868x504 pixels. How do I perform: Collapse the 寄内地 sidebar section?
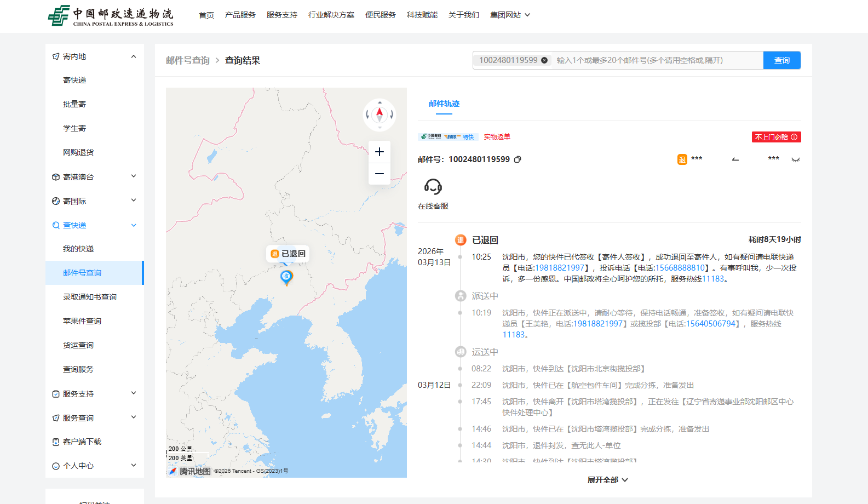tap(133, 56)
